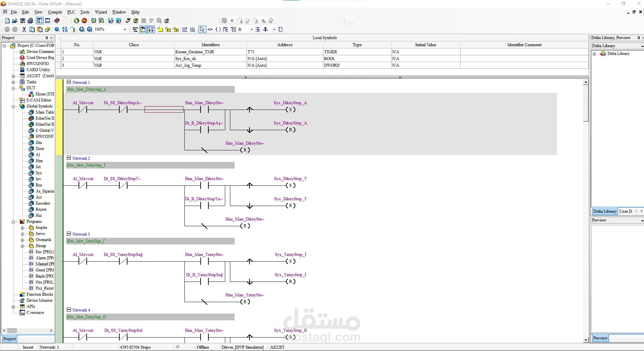
Task: Toggle the ADDR address display icon
Action: (135, 29)
